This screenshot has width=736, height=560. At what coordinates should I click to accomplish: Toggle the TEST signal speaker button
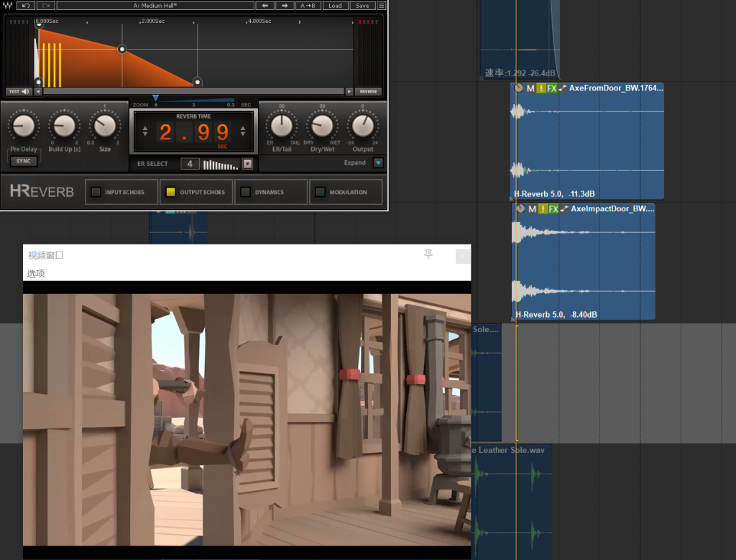click(19, 91)
